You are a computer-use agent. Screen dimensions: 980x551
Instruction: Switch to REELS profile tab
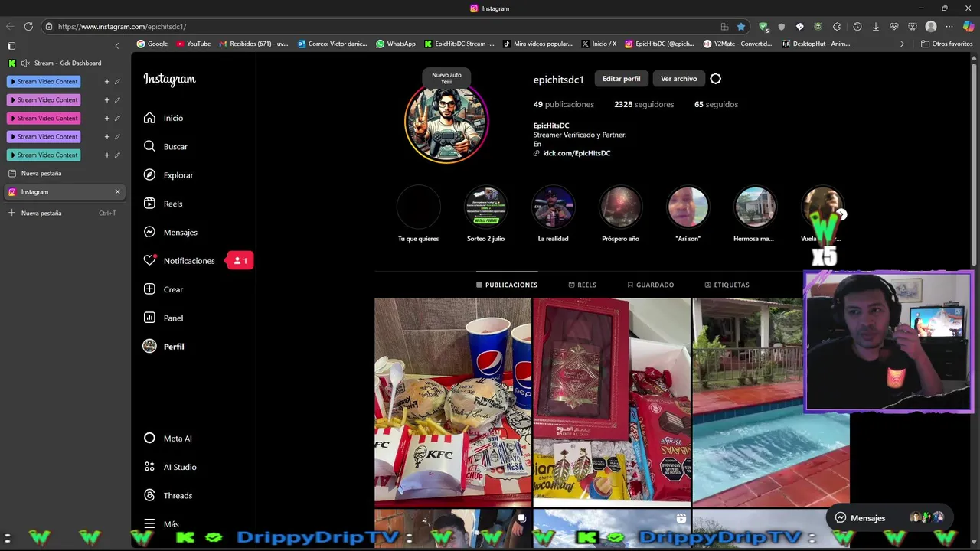click(x=583, y=285)
